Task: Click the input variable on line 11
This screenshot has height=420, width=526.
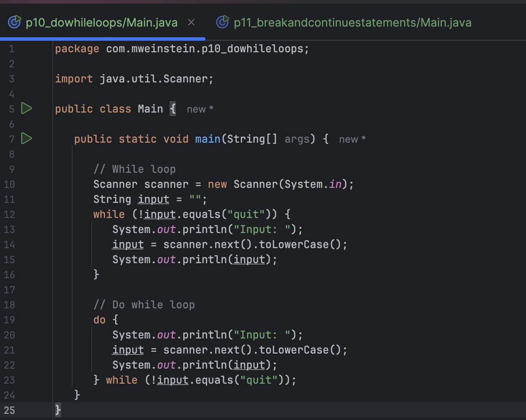Action: click(x=153, y=199)
